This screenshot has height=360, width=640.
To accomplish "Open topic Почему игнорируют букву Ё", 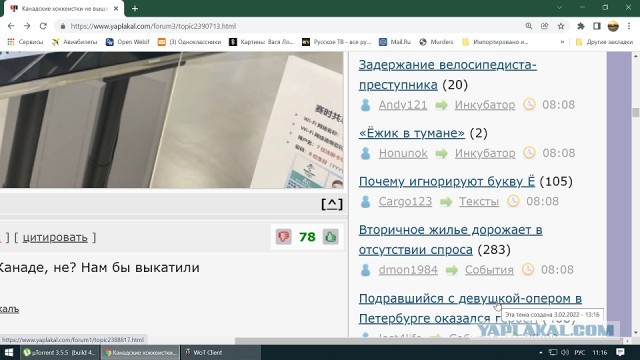I will 447,181.
